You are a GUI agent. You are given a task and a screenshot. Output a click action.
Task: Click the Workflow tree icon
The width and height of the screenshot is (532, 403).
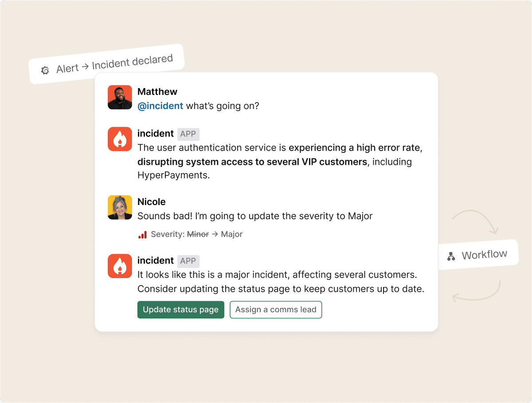[x=451, y=256]
